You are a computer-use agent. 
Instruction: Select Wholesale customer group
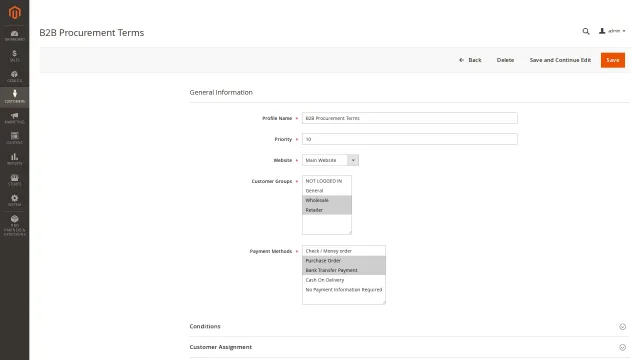point(327,200)
